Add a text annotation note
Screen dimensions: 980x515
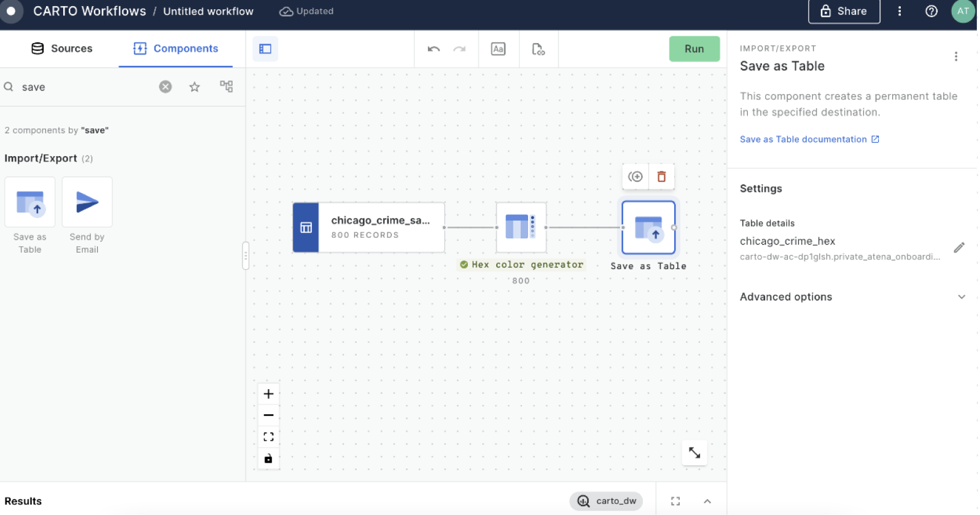[x=498, y=49]
